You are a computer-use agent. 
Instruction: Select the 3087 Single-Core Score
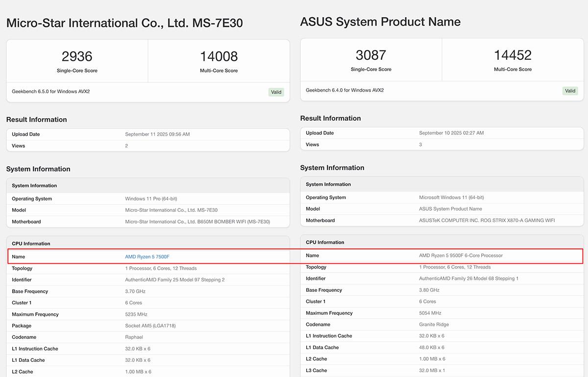pos(371,55)
